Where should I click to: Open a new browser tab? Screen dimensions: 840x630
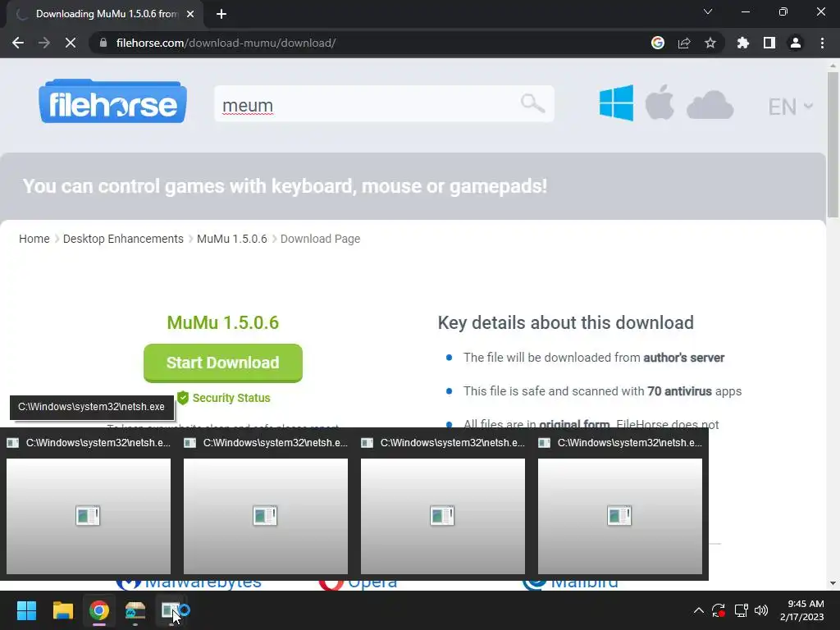[221, 14]
